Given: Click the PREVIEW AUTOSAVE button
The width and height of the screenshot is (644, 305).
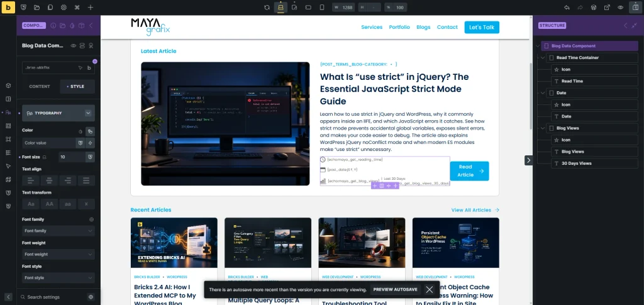Looking at the screenshot, I should click(x=395, y=289).
